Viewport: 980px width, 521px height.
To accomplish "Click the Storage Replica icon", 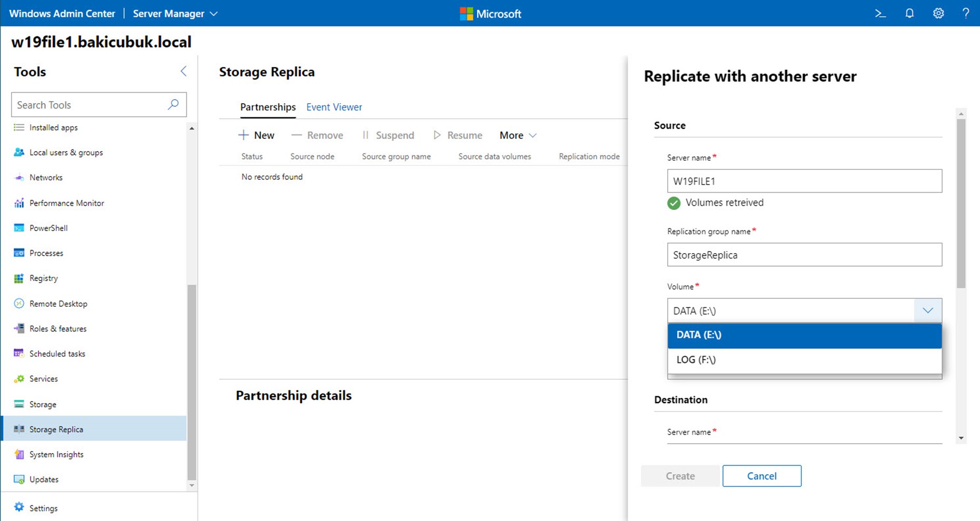I will tap(19, 429).
